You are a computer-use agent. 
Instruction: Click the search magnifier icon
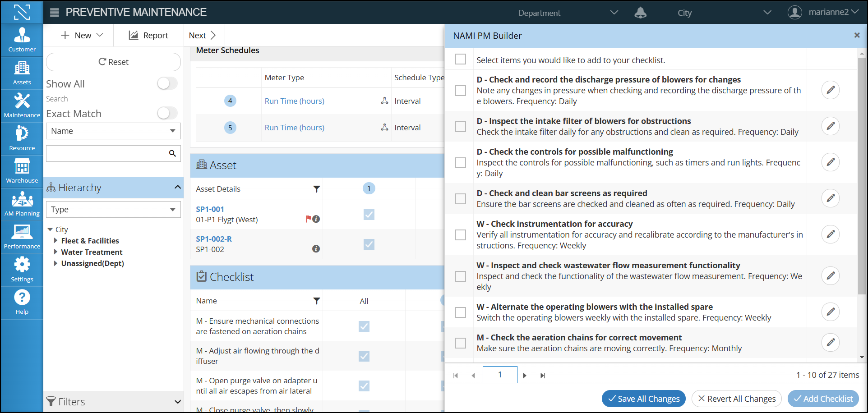click(172, 154)
